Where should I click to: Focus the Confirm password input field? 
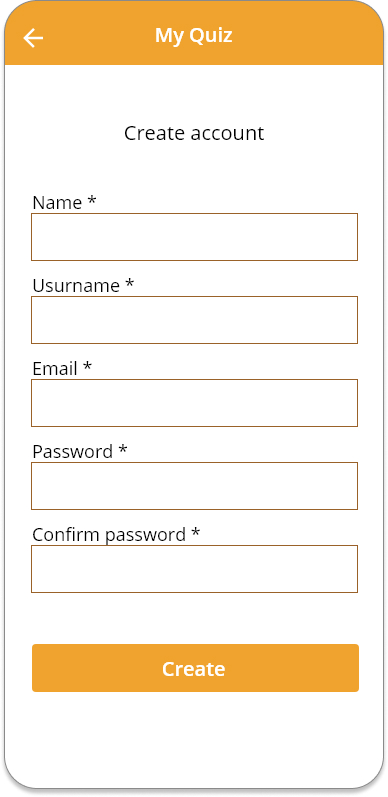[x=194, y=569]
